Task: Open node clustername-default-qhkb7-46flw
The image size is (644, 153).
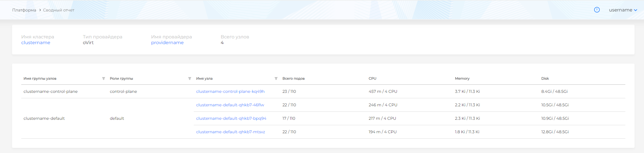Action: pyautogui.click(x=230, y=105)
